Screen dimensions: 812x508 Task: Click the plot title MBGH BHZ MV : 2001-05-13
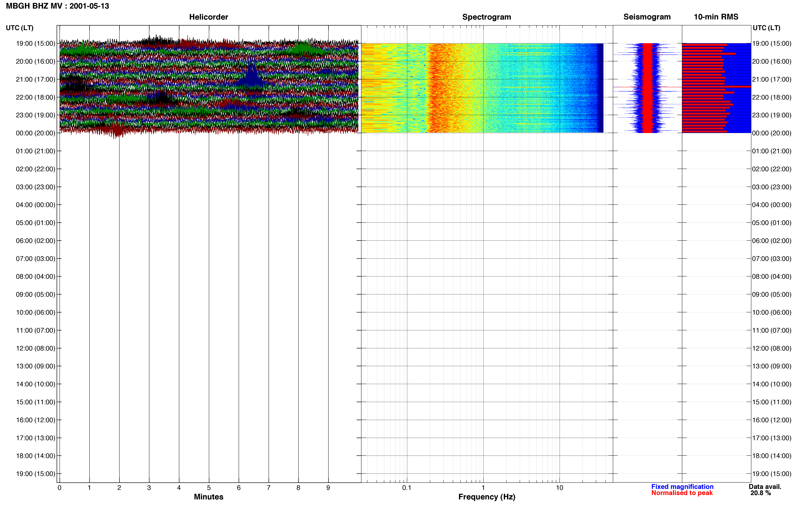pos(57,6)
